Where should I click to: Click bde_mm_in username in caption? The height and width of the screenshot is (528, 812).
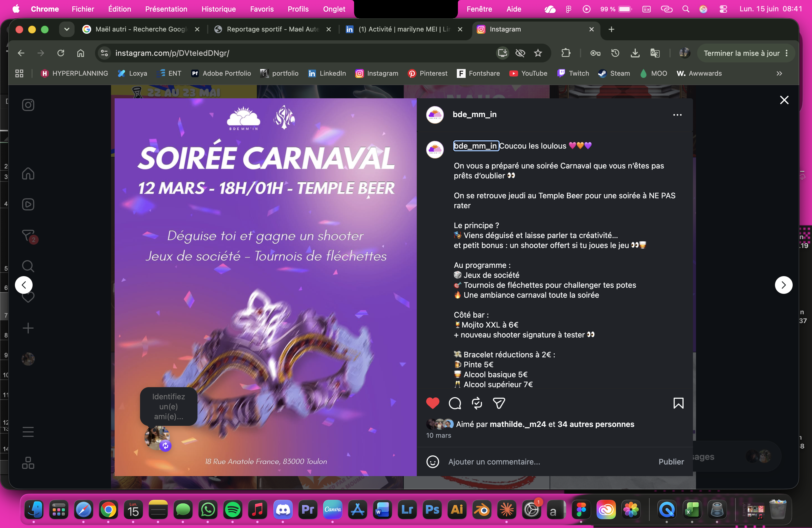[476, 146]
